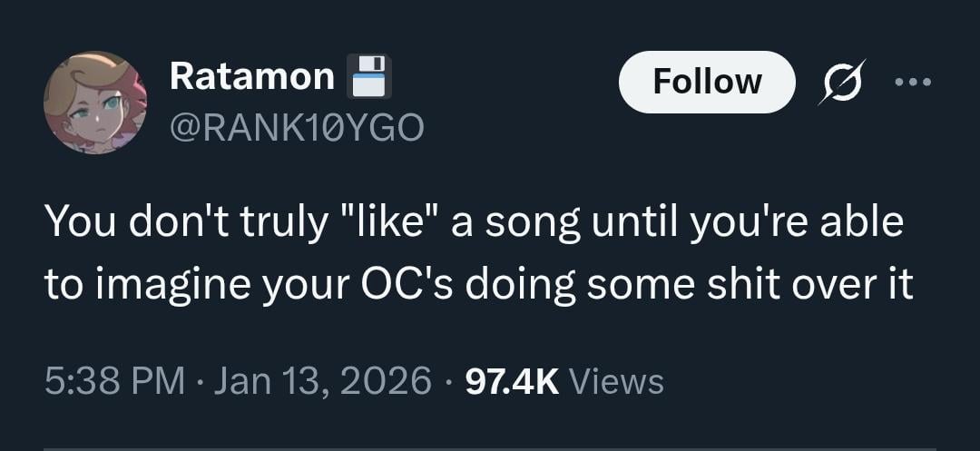
Task: Open the three-dot more options menu
Action: (912, 82)
